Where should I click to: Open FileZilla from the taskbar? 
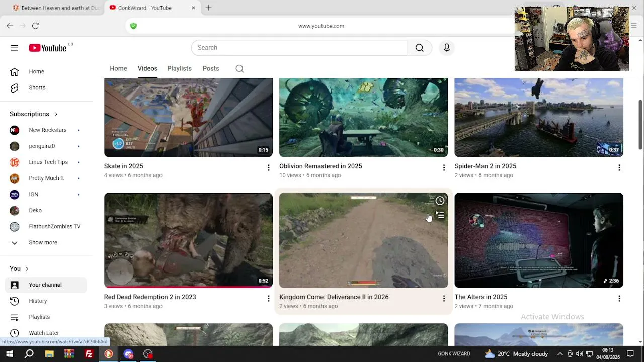(x=89, y=354)
